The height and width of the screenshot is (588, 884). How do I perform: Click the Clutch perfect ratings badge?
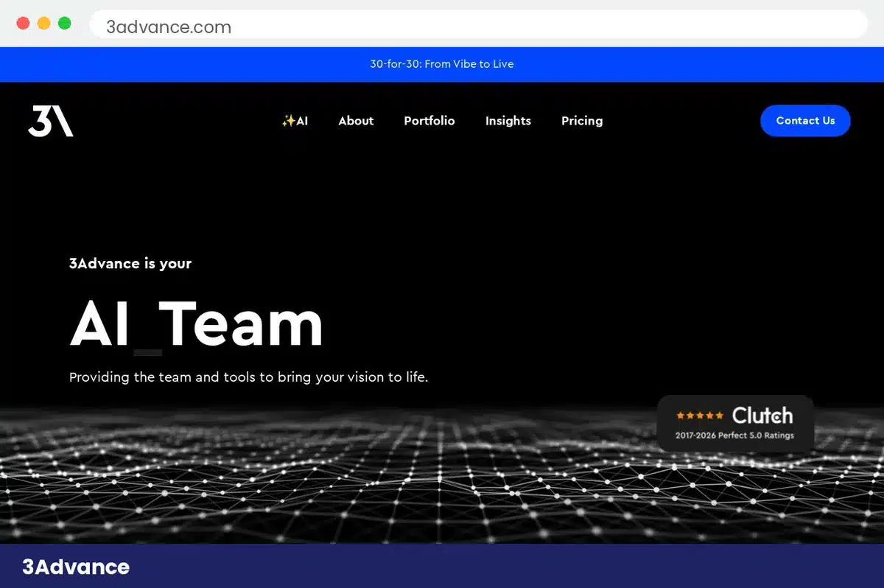(735, 423)
